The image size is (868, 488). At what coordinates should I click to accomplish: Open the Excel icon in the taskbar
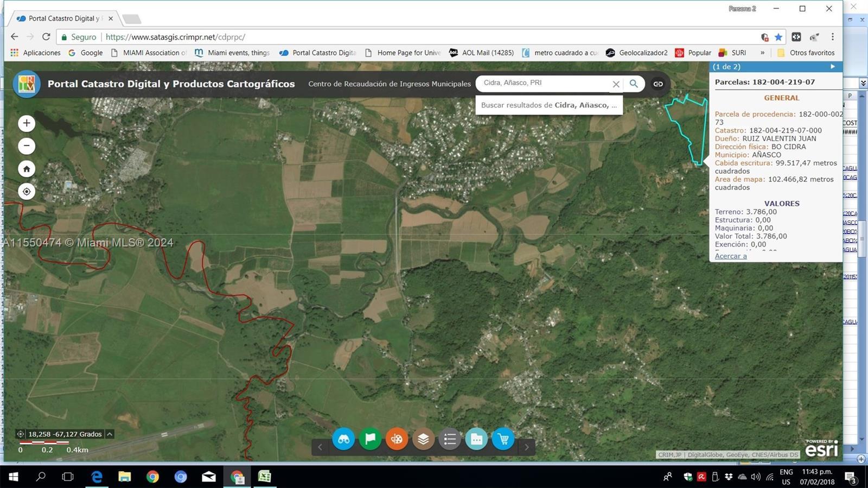pyautogui.click(x=264, y=477)
